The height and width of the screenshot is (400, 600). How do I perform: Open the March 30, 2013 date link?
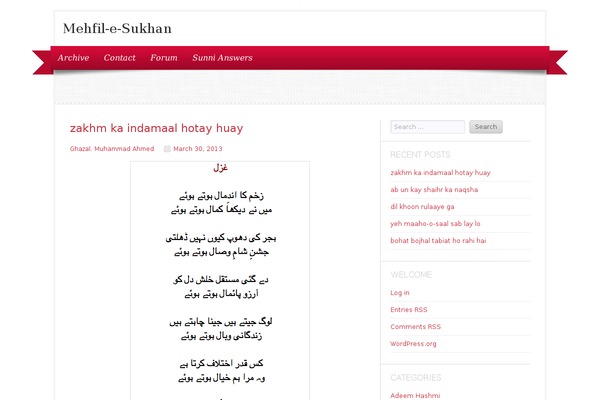tap(197, 149)
